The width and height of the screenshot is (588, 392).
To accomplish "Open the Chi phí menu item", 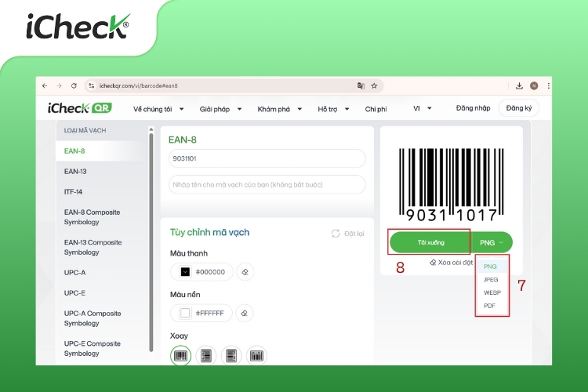I will click(376, 109).
